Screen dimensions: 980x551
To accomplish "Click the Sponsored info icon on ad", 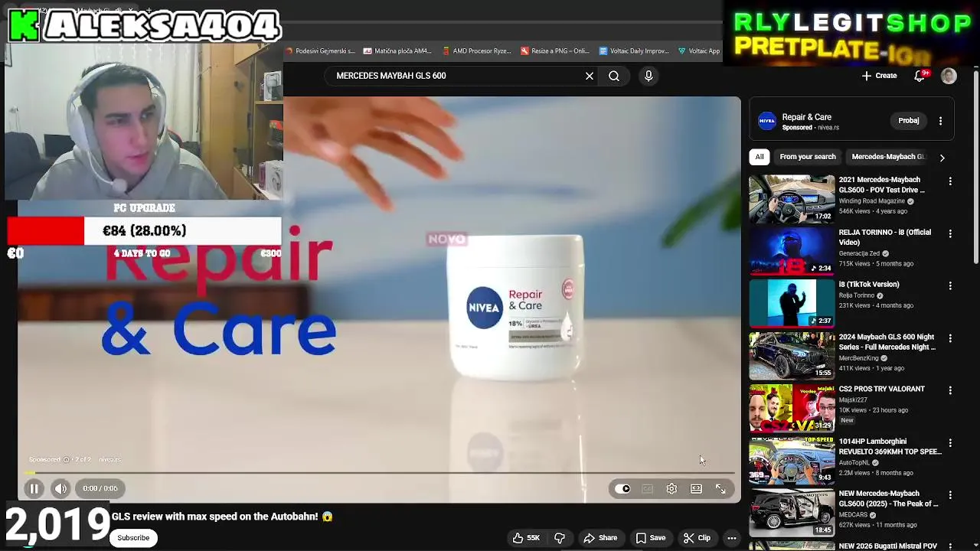I will pos(67,460).
